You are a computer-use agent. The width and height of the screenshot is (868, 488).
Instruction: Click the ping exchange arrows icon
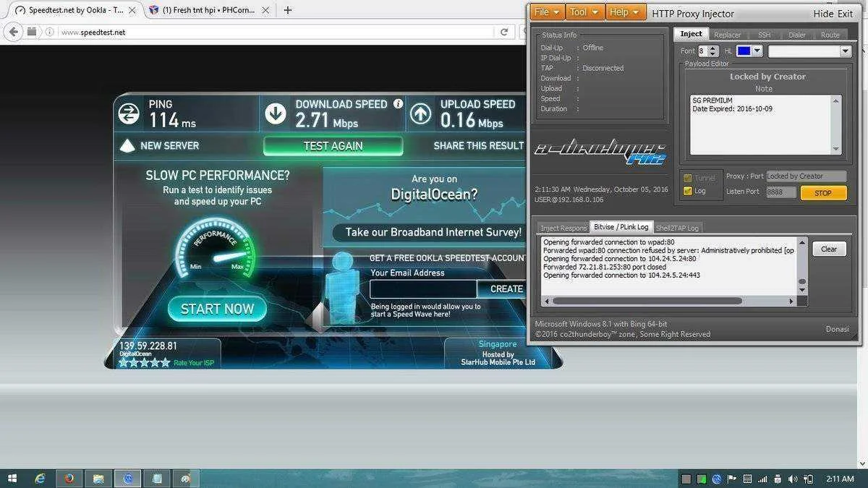click(129, 114)
